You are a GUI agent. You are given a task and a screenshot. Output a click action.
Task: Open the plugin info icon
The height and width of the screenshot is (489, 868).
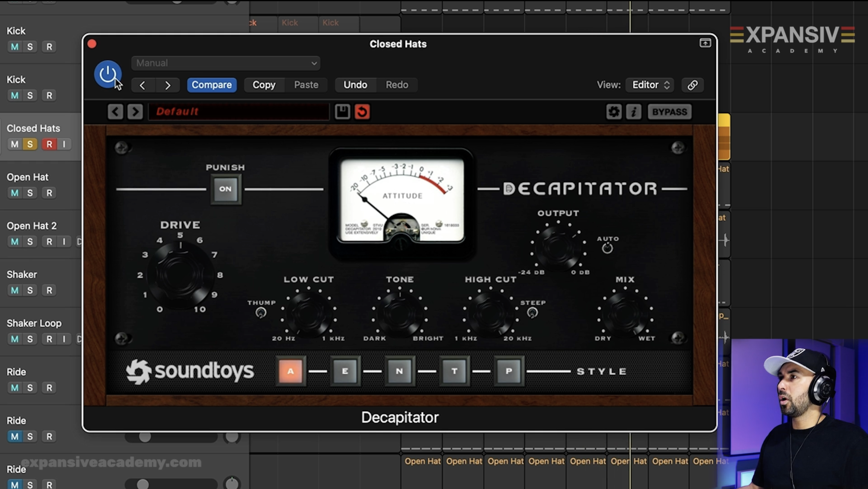pyautogui.click(x=634, y=111)
